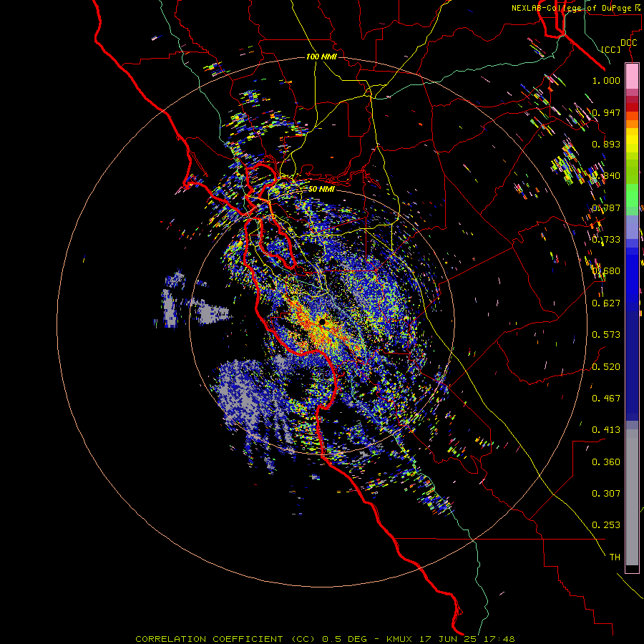Select the 0.253 scale value
Image resolution: width=644 pixels, height=644 pixels.
point(606,525)
